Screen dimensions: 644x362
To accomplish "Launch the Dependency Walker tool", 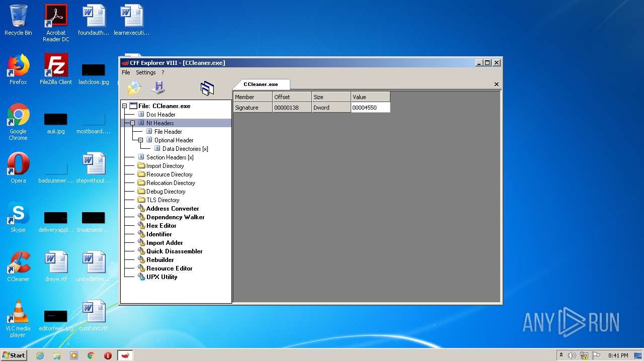I will (175, 217).
